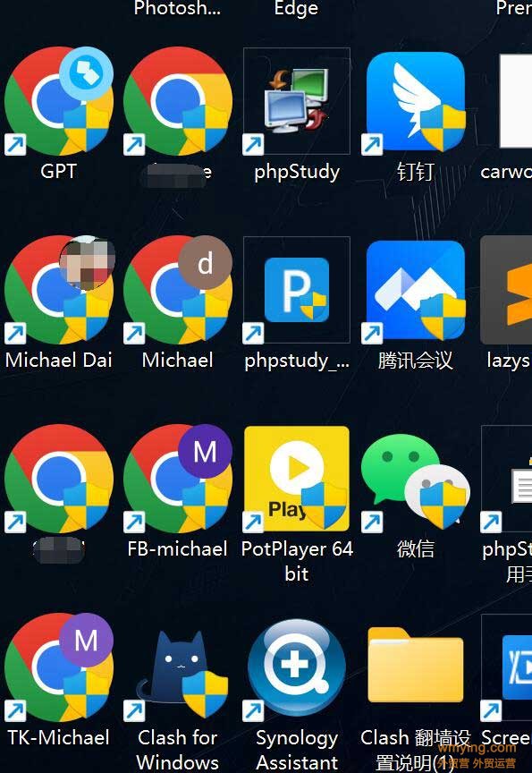Open the Scree... blue icon shortcut
Image resolution: width=532 pixels, height=773 pixels.
click(x=506, y=667)
